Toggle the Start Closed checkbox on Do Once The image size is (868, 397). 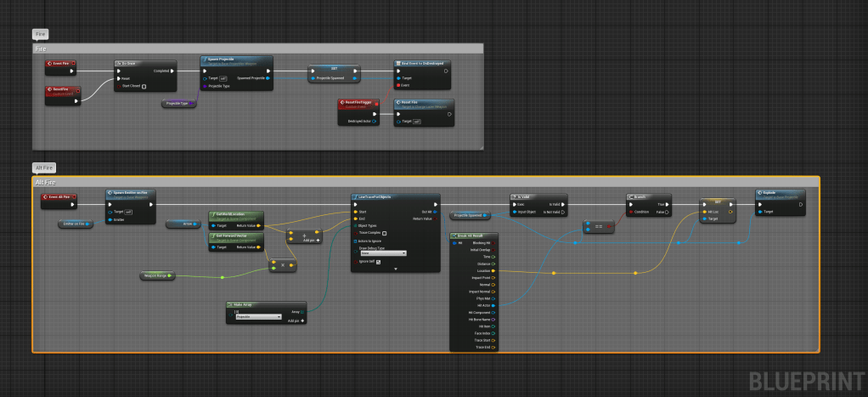144,86
